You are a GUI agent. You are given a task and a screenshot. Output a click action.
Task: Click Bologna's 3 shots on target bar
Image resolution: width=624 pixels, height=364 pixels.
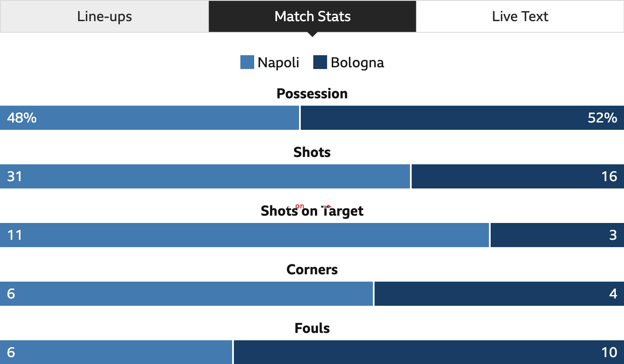[x=557, y=235]
